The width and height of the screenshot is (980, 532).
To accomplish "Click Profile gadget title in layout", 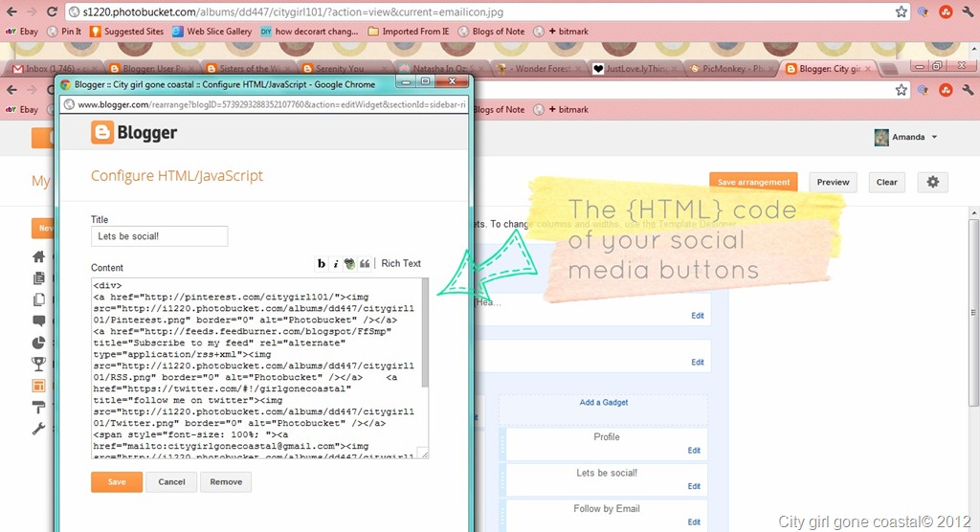I will pyautogui.click(x=606, y=437).
